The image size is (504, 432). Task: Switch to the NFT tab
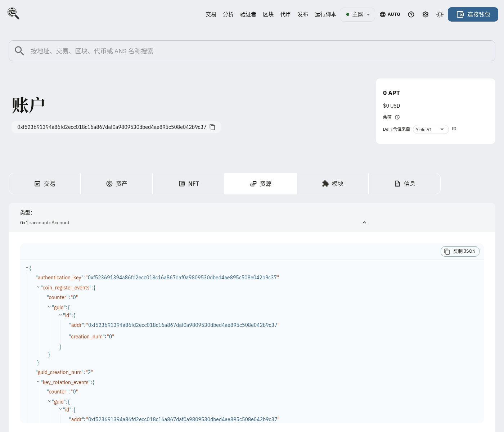(x=189, y=184)
